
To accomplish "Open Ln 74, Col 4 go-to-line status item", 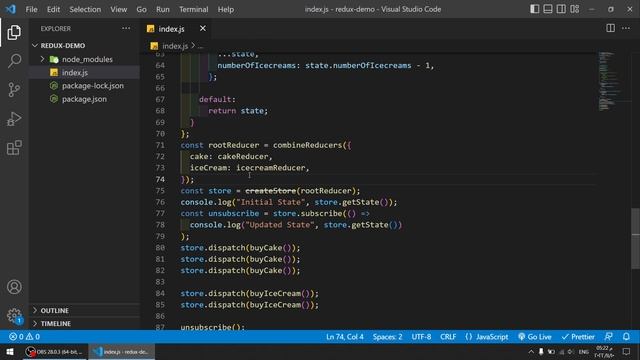I will tap(344, 337).
